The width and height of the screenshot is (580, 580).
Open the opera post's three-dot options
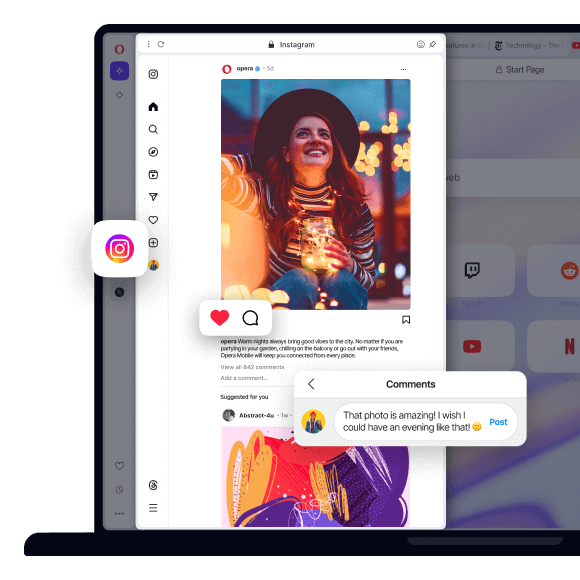403,69
